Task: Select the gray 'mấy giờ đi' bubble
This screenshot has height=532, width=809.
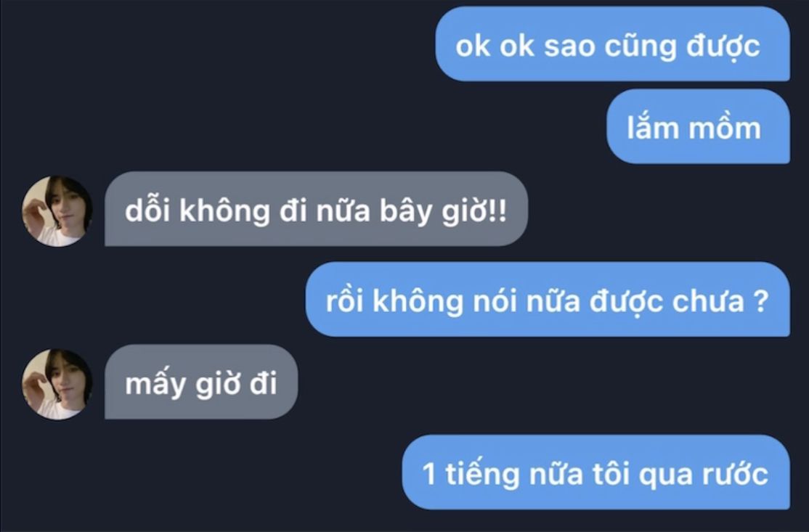Action: pyautogui.click(x=201, y=382)
